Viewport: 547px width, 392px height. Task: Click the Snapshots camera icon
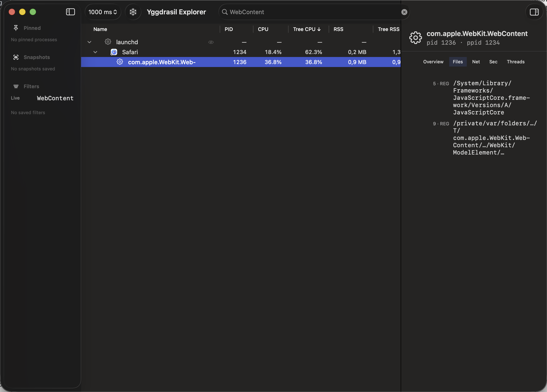pyautogui.click(x=16, y=57)
